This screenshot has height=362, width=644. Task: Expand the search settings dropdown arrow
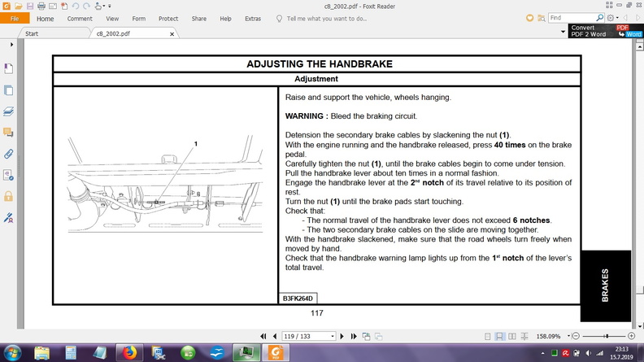[x=617, y=18]
